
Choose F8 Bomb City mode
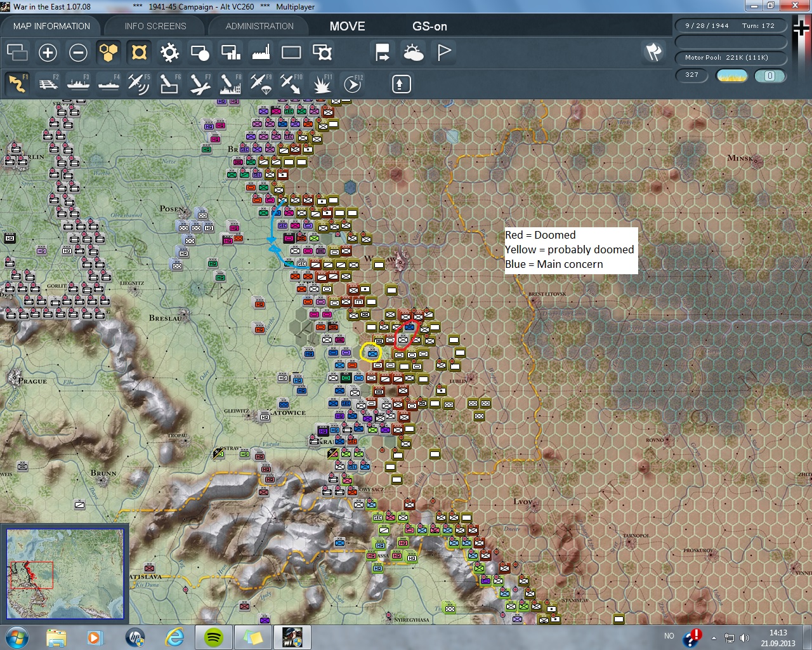230,84
